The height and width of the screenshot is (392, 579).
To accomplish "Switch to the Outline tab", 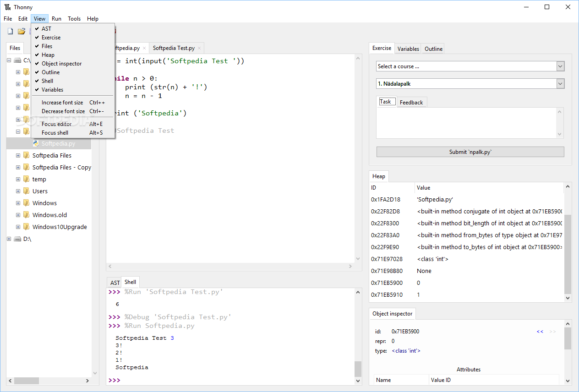I will (x=433, y=49).
